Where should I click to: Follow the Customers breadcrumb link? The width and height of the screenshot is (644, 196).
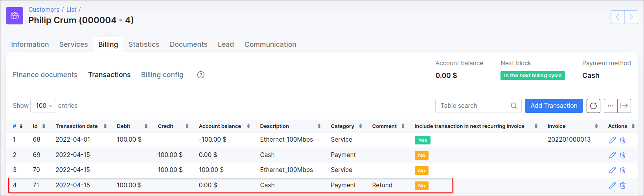(x=44, y=9)
